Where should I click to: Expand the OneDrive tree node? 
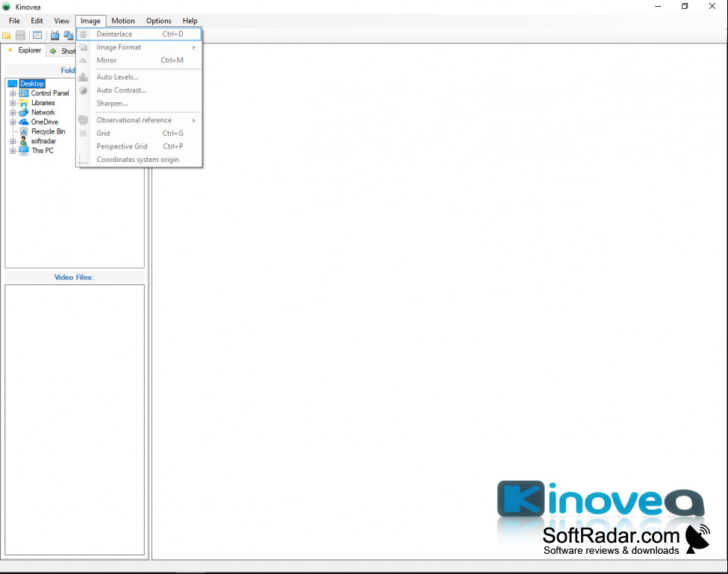[x=13, y=122]
